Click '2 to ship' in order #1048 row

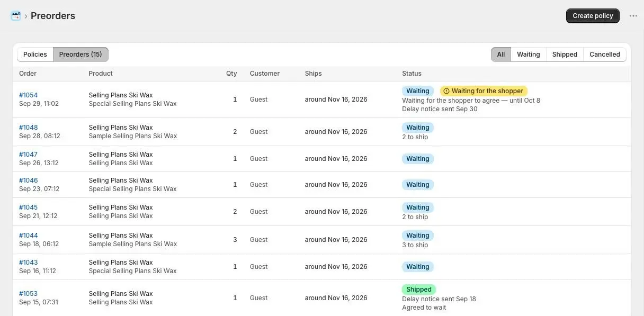[415, 137]
